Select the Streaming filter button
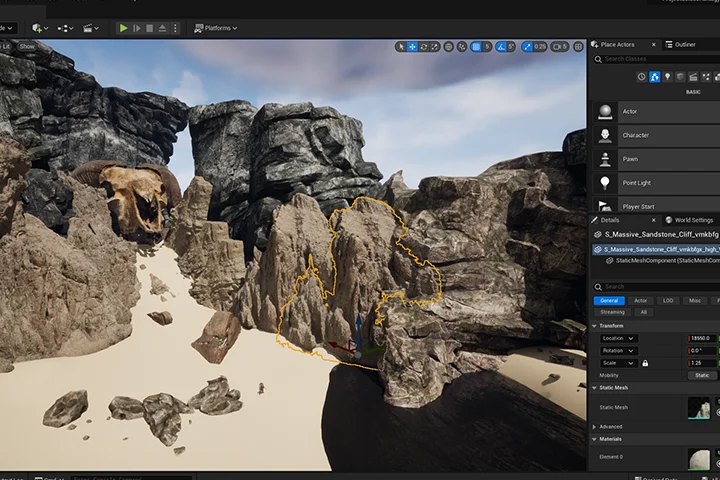Image resolution: width=720 pixels, height=480 pixels. point(613,312)
